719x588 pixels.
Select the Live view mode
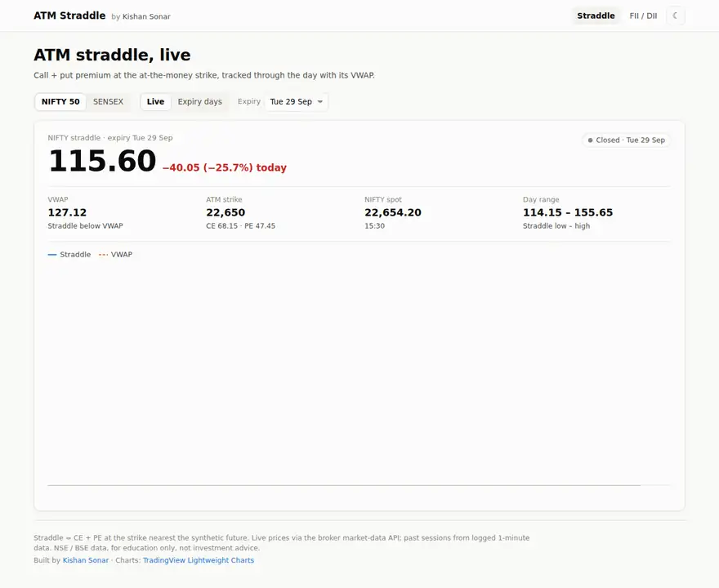155,102
